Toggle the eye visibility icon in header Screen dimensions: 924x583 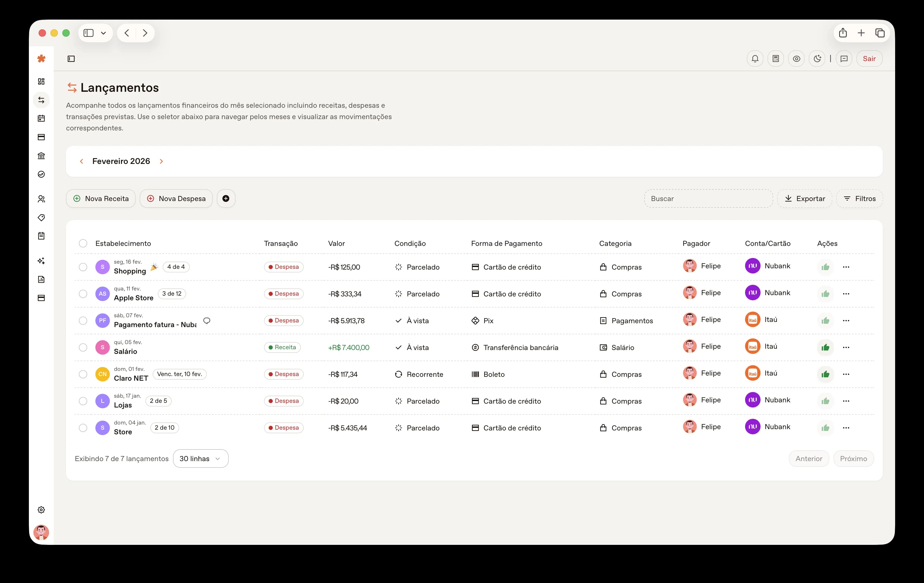pyautogui.click(x=796, y=59)
